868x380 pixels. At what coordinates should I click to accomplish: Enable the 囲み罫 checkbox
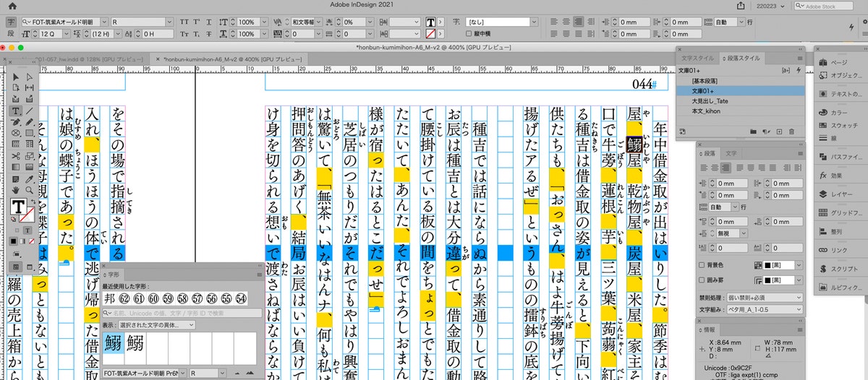click(702, 280)
